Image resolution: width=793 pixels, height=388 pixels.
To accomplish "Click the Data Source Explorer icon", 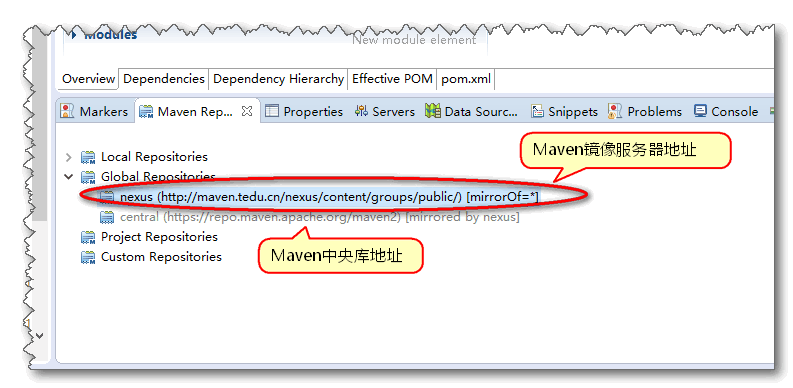I will tap(433, 111).
